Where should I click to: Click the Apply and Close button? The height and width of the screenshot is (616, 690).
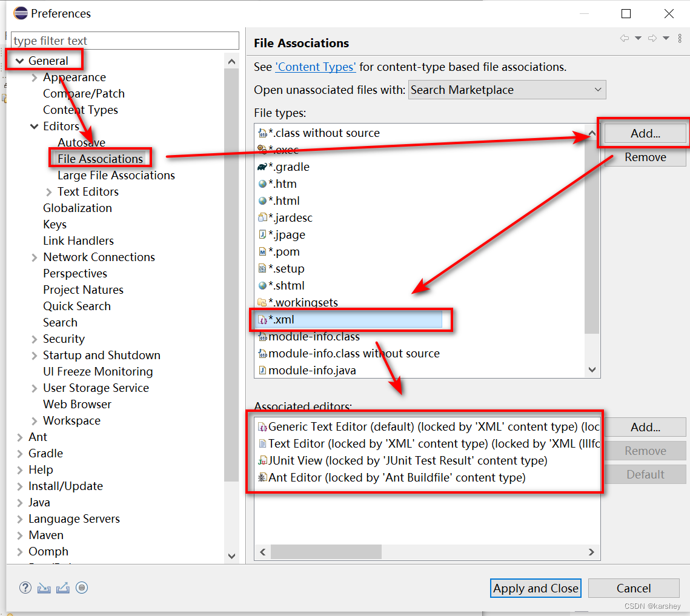[x=535, y=588]
